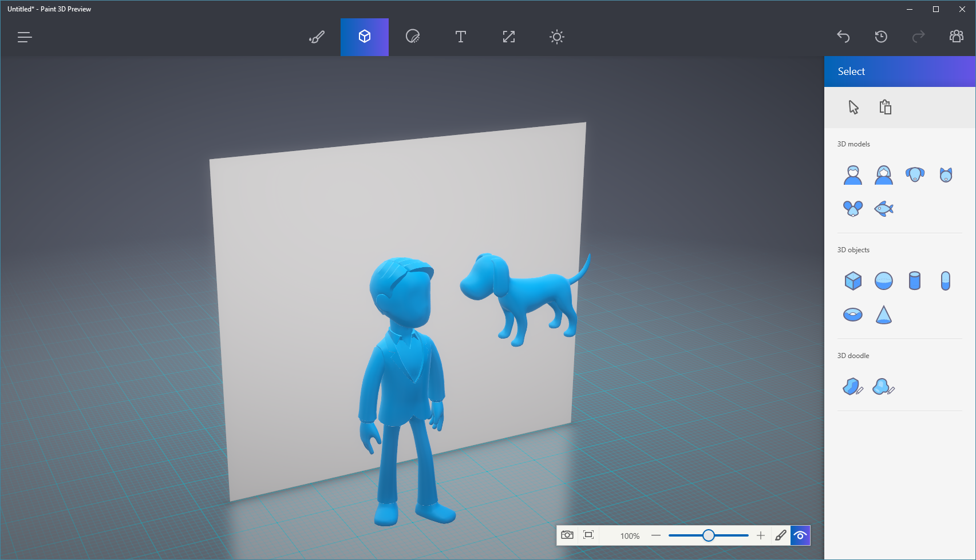Click the 100% zoom value

630,536
